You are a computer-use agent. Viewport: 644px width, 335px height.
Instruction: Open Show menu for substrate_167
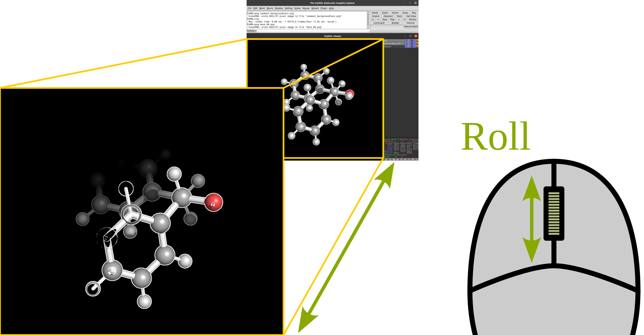click(409, 44)
